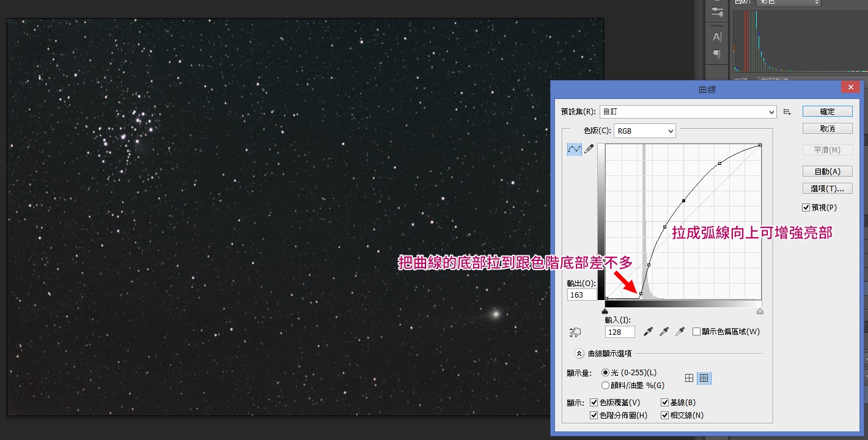Click the 確定 button
The width and height of the screenshot is (868, 440).
click(827, 112)
